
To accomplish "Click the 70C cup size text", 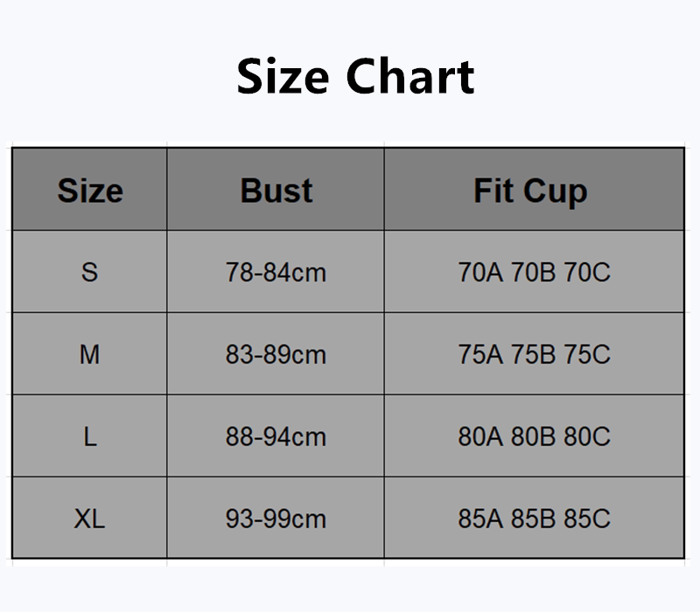I will click(x=587, y=272).
